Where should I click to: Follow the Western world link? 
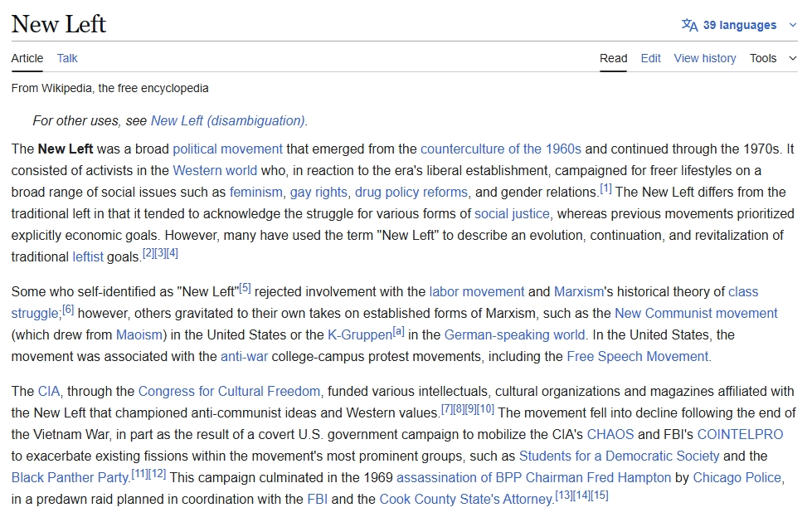[215, 170]
